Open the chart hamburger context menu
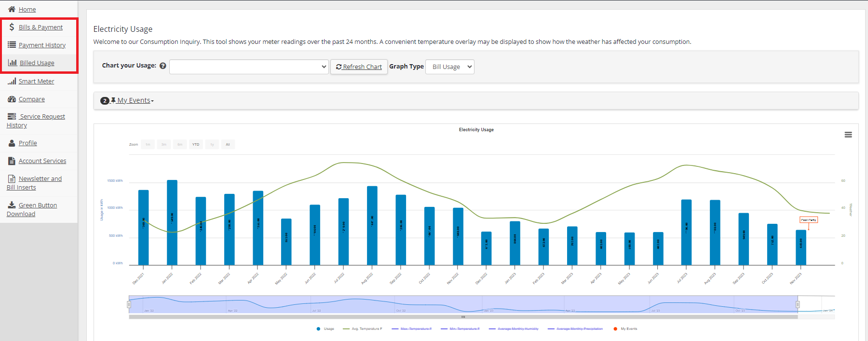 (x=848, y=135)
